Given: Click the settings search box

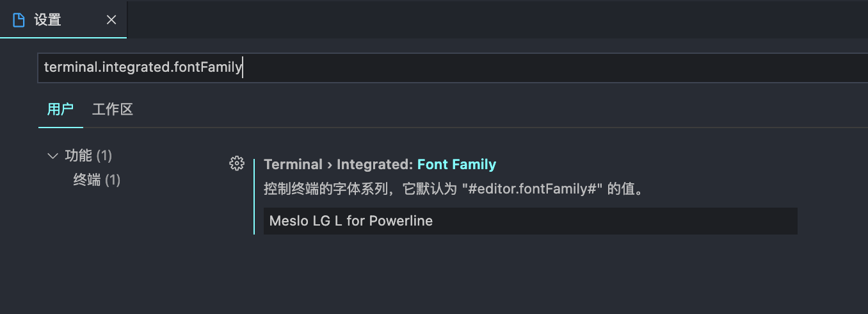Looking at the screenshot, I should point(448,67).
